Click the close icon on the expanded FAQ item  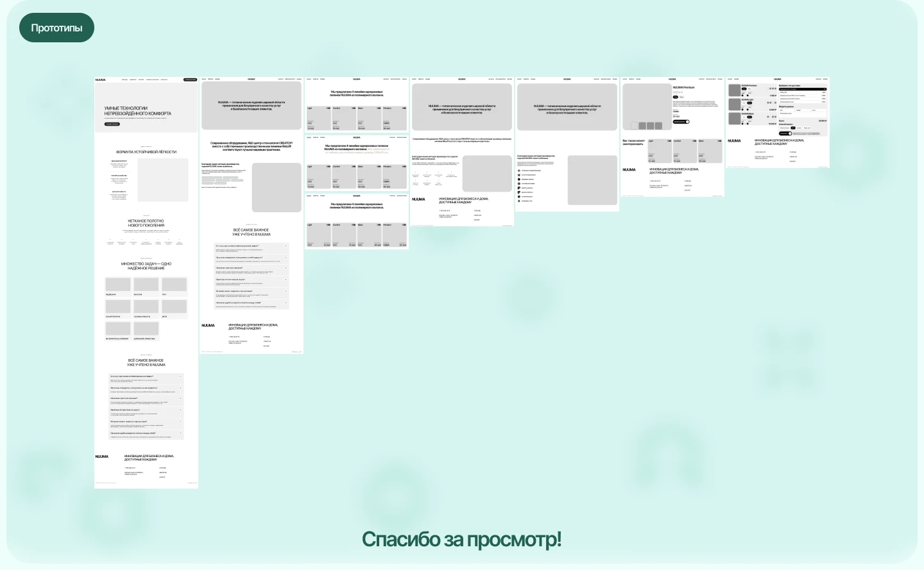point(180,376)
